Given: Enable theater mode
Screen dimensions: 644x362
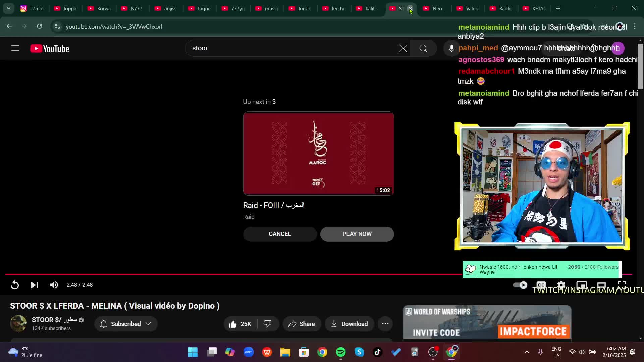Looking at the screenshot, I should 601,285.
